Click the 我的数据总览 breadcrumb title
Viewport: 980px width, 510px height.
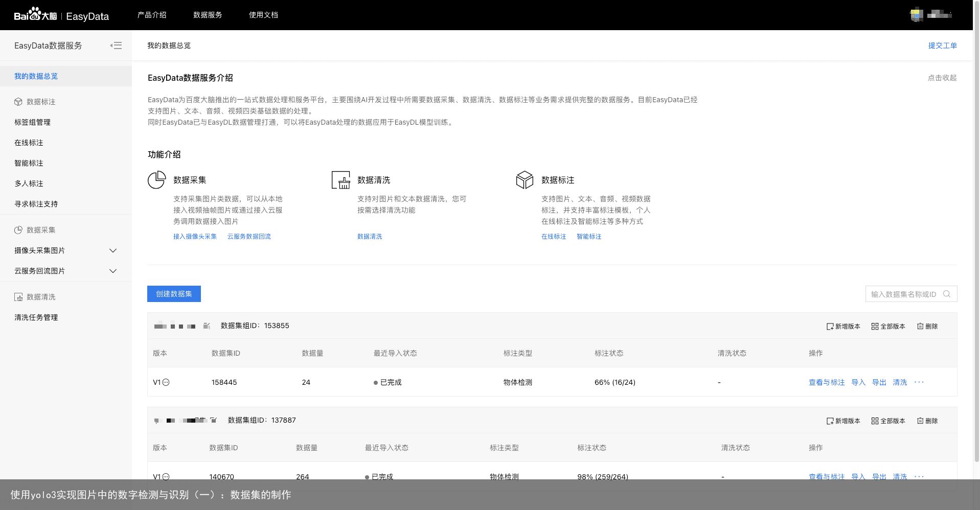tap(169, 45)
